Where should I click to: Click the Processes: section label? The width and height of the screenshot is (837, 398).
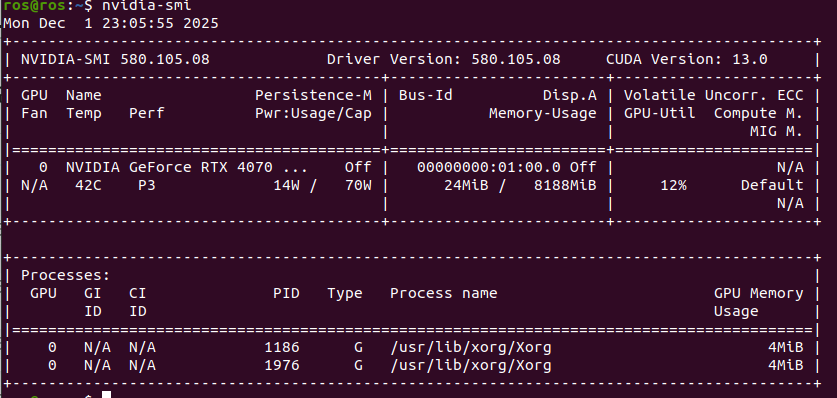(x=66, y=276)
